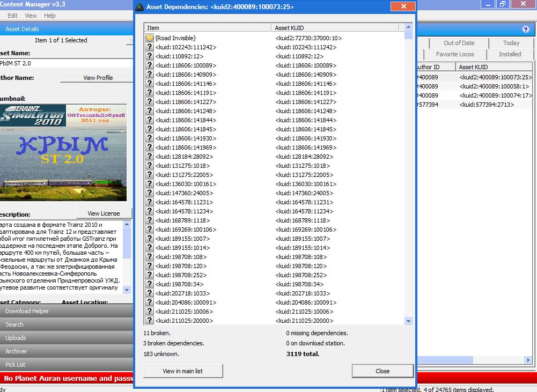This screenshot has width=537, height=392.
Task: Select row kuid2:400089:100073:25 in main list
Action: [x=475, y=77]
